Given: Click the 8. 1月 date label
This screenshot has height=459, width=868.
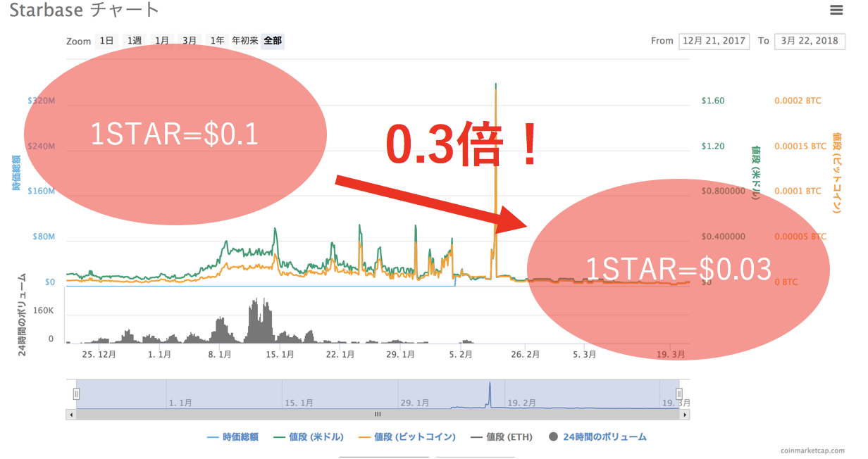Looking at the screenshot, I should point(220,355).
